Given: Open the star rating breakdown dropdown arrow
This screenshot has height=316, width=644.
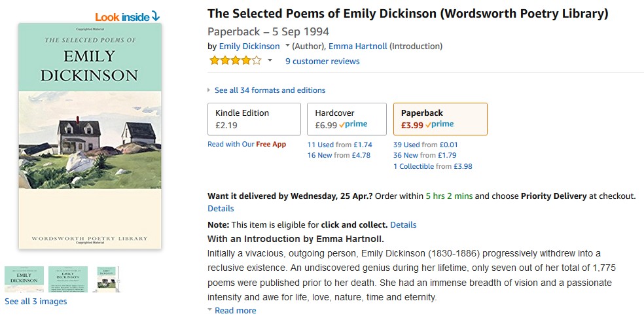Looking at the screenshot, I should pyautogui.click(x=270, y=61).
